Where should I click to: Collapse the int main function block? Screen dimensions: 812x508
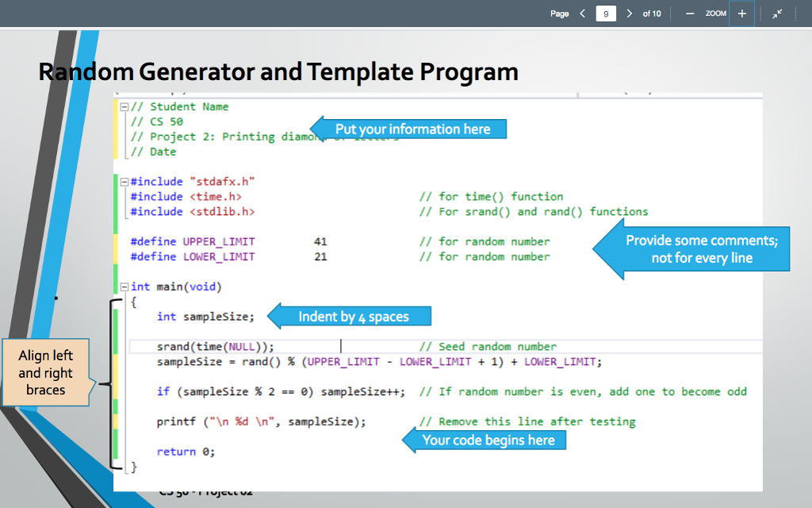click(124, 287)
